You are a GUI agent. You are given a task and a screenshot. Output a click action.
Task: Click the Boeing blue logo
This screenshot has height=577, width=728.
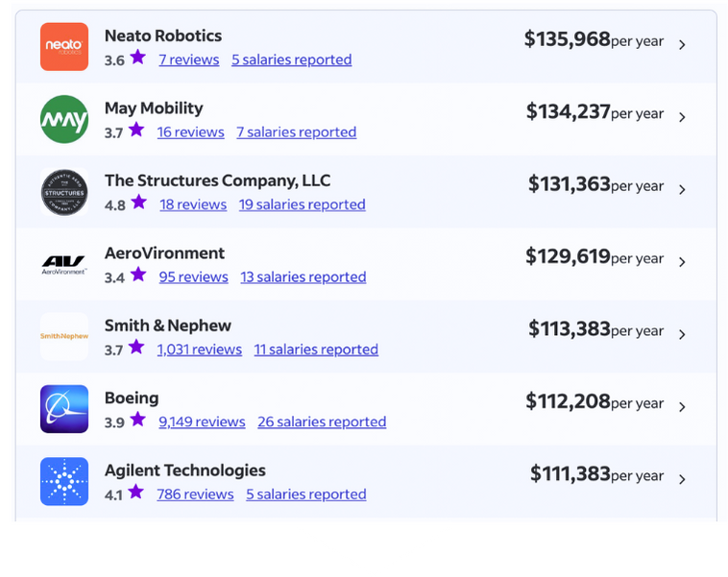[64, 409]
